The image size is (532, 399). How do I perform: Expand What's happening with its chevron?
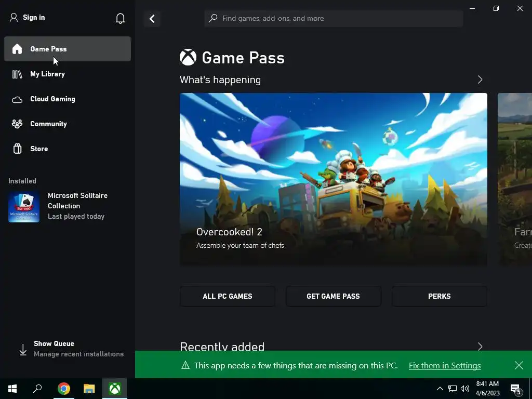(480, 79)
